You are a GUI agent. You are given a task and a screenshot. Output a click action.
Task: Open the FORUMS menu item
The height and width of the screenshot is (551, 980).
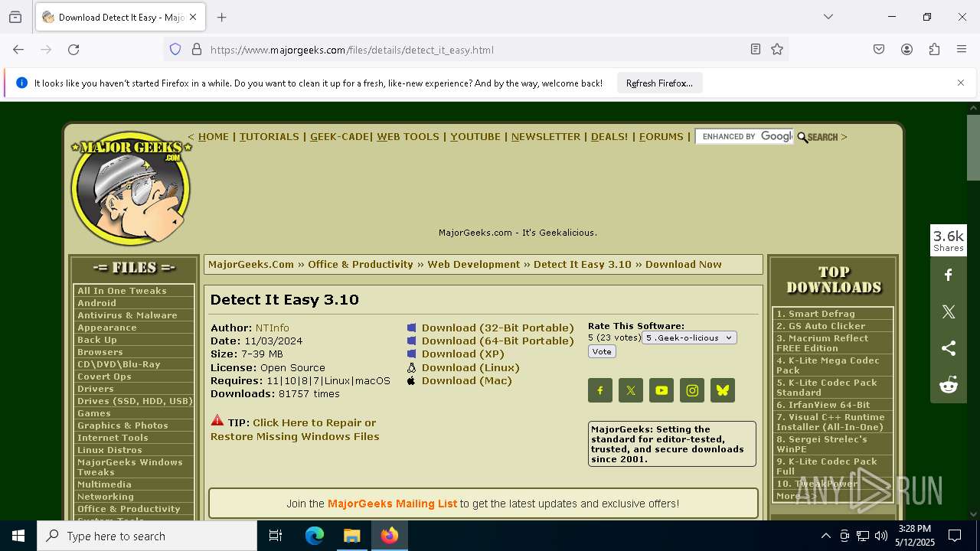pos(661,137)
